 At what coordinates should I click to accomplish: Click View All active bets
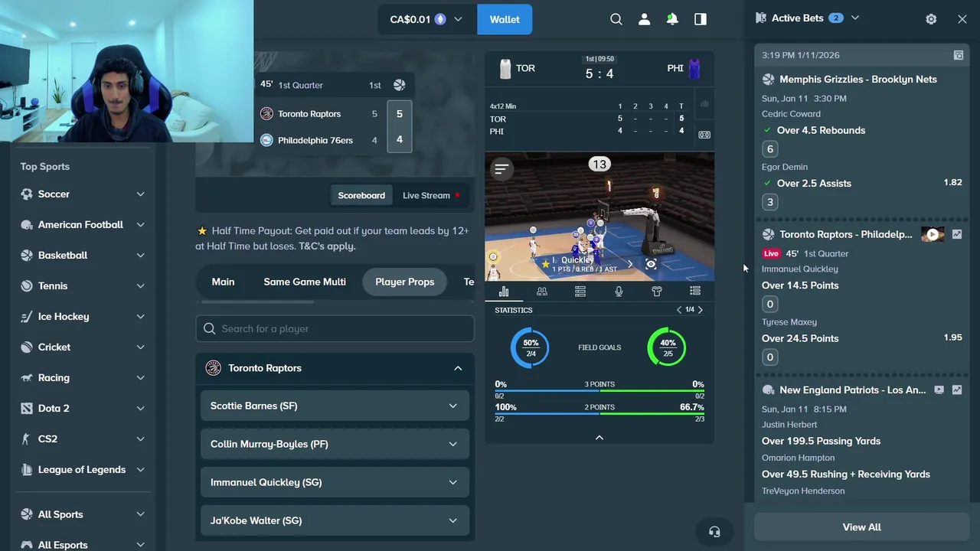(861, 527)
